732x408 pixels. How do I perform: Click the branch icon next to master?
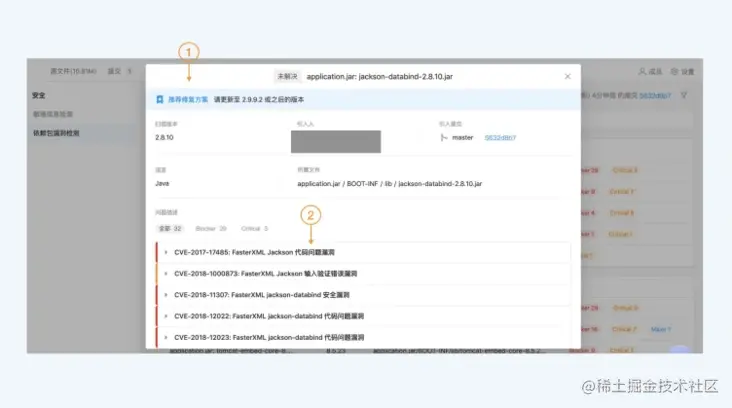pyautogui.click(x=443, y=138)
